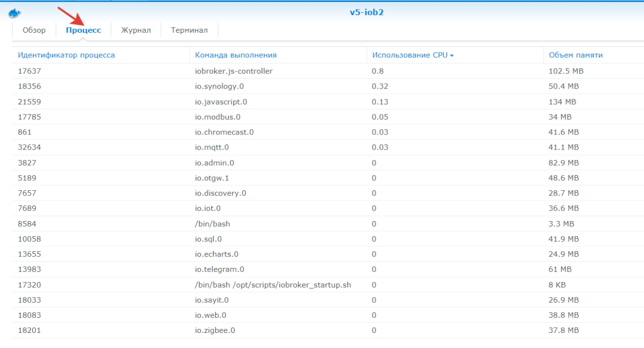Image resolution: width=644 pixels, height=348 pixels.
Task: Click the CPU column sort arrow
Action: pyautogui.click(x=452, y=56)
